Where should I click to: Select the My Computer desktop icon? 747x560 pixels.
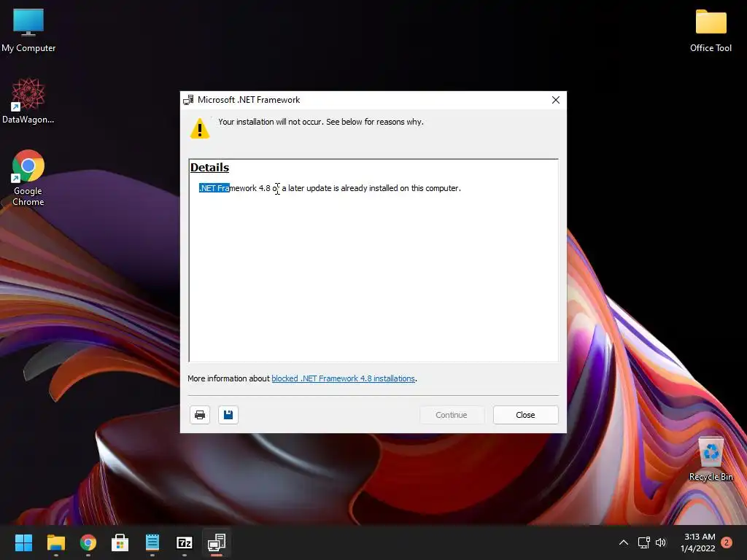pos(28,31)
